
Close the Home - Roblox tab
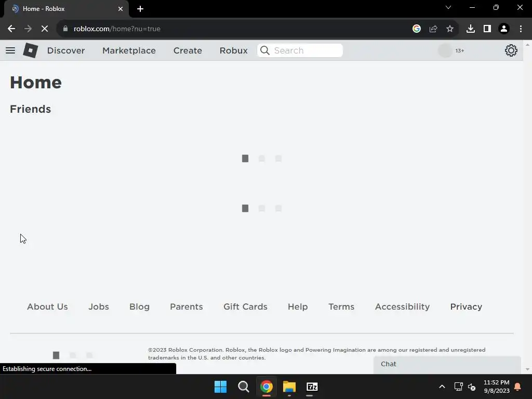click(121, 9)
